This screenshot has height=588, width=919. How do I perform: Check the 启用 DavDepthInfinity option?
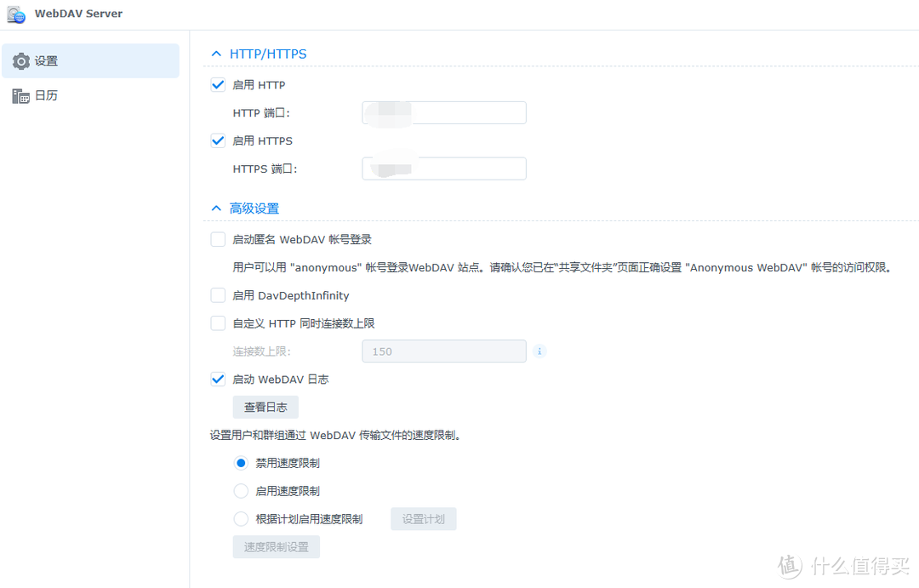coord(218,295)
